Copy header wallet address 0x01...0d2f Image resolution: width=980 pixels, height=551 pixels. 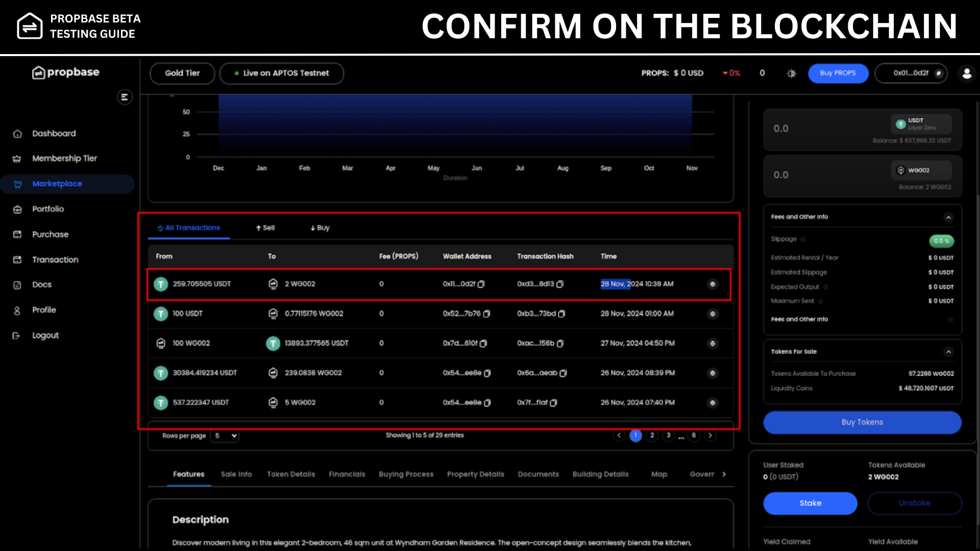pyautogui.click(x=938, y=73)
